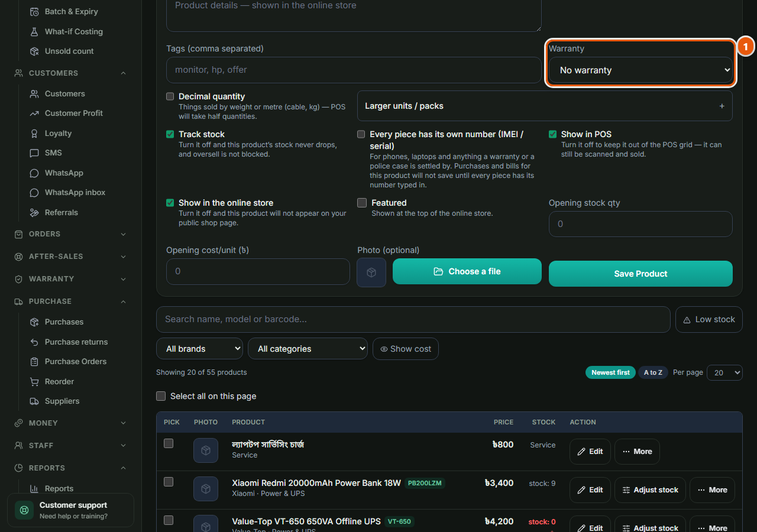Screen dimensions: 757x532
Task: Switch sorting to A to Z
Action: click(x=653, y=372)
